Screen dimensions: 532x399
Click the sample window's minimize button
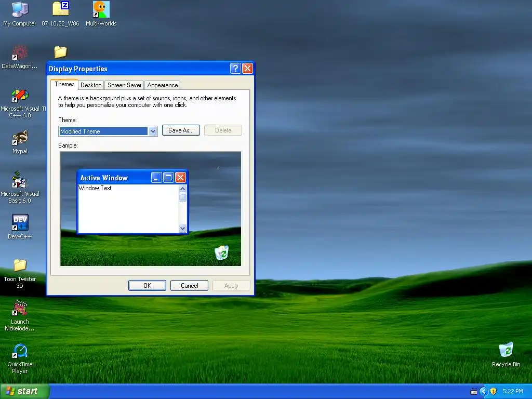pyautogui.click(x=156, y=178)
